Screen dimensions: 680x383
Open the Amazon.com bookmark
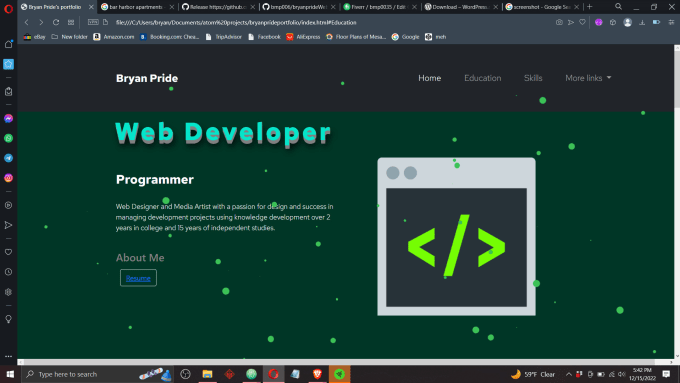114,37
